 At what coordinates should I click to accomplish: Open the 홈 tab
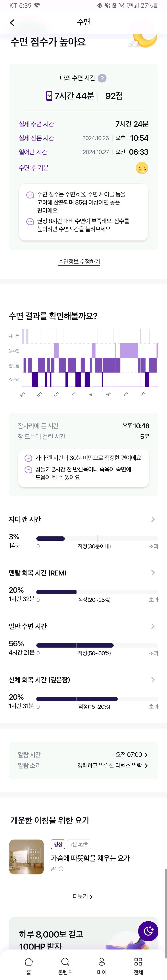click(x=29, y=966)
